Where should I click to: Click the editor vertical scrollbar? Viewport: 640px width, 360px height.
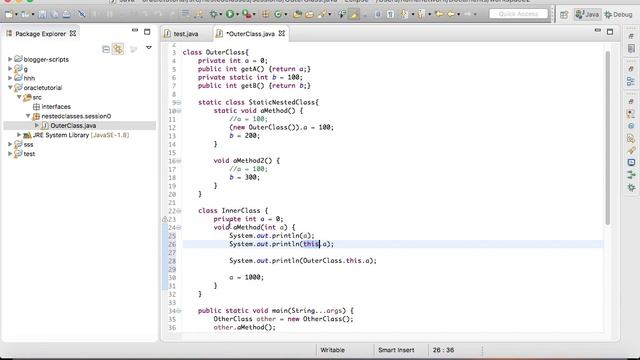click(x=607, y=139)
